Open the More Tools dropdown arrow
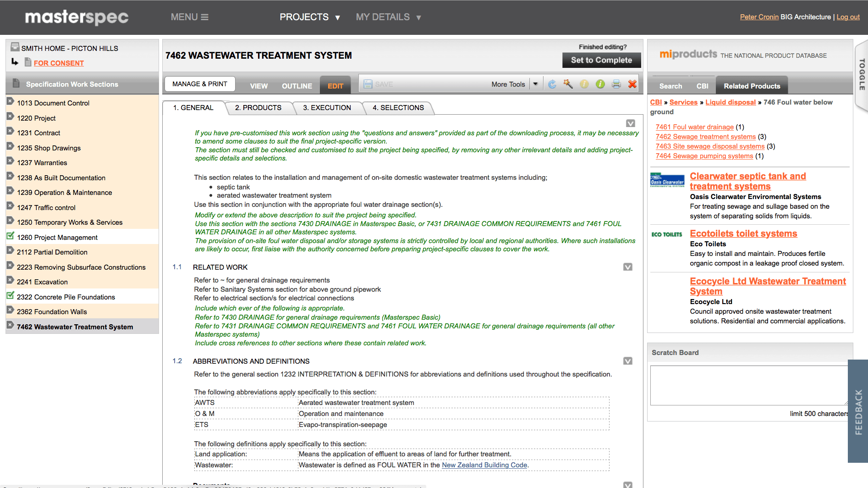The height and width of the screenshot is (488, 868). point(535,84)
